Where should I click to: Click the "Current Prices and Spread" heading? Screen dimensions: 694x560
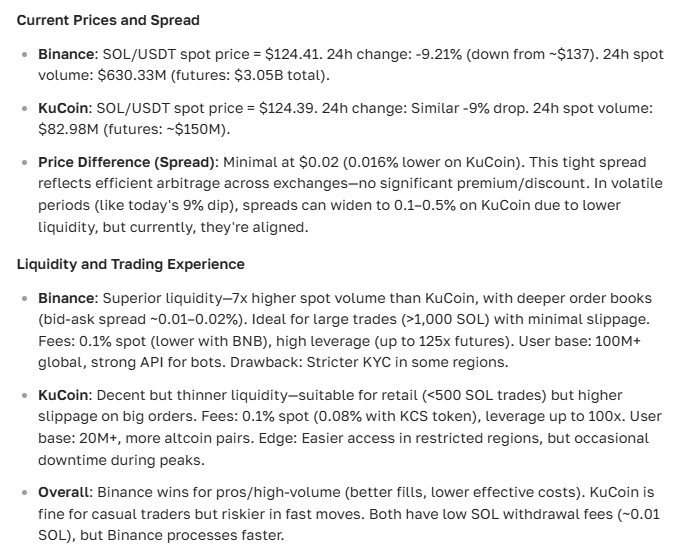coord(108,20)
